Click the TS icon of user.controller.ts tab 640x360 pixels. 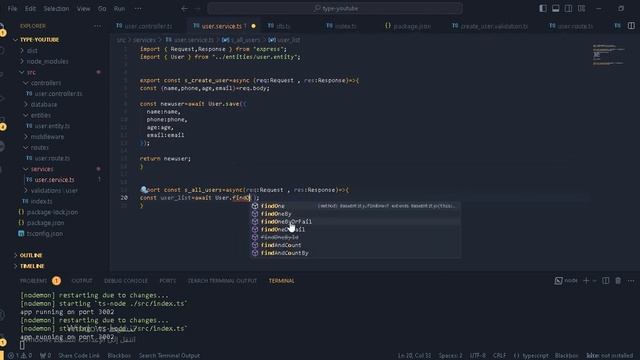coord(119,26)
